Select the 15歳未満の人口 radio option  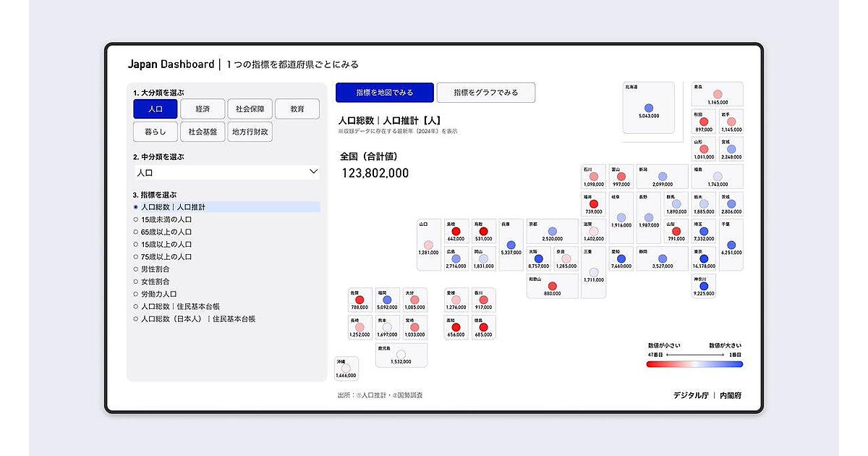pos(135,219)
